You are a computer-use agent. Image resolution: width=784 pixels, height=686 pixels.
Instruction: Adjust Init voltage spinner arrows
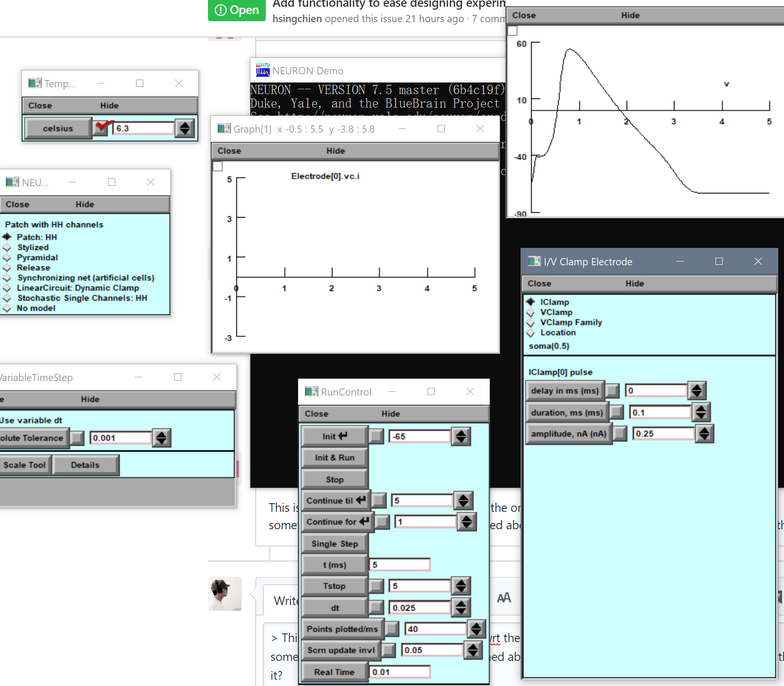(x=461, y=437)
